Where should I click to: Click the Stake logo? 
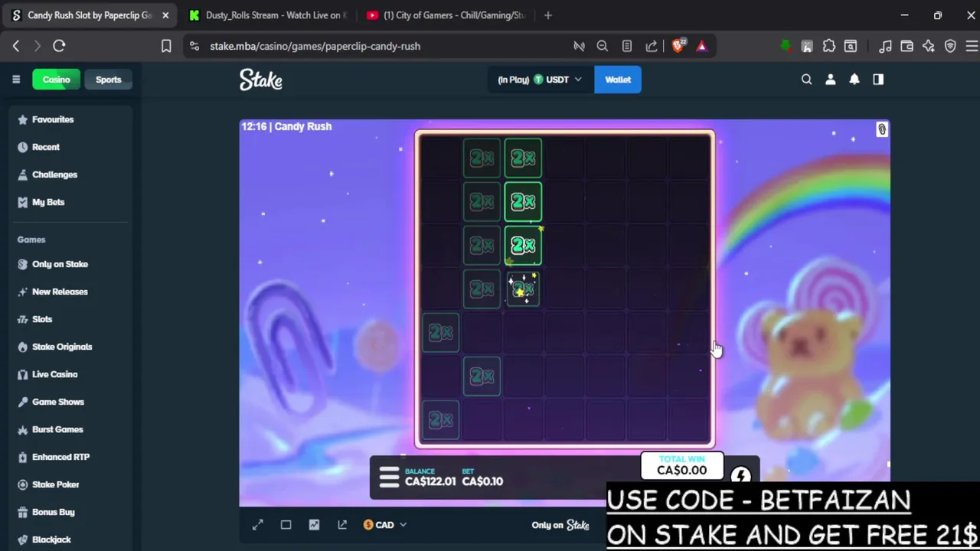(261, 80)
